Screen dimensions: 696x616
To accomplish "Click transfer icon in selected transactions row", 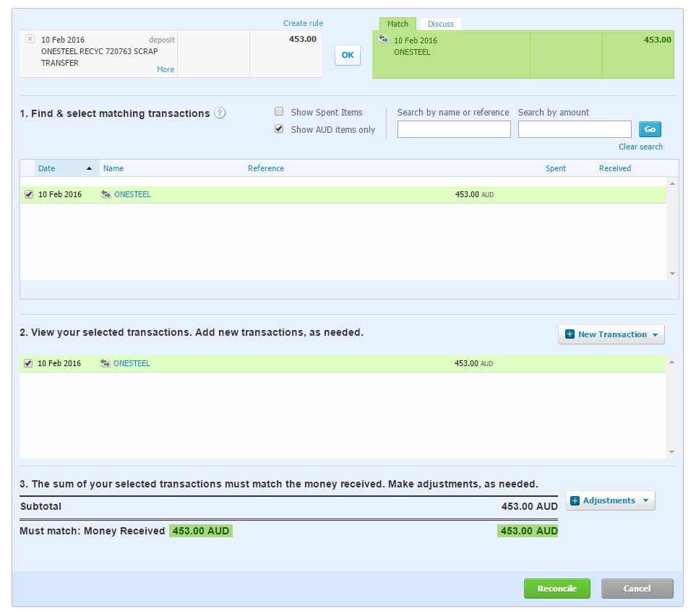I will (x=106, y=363).
